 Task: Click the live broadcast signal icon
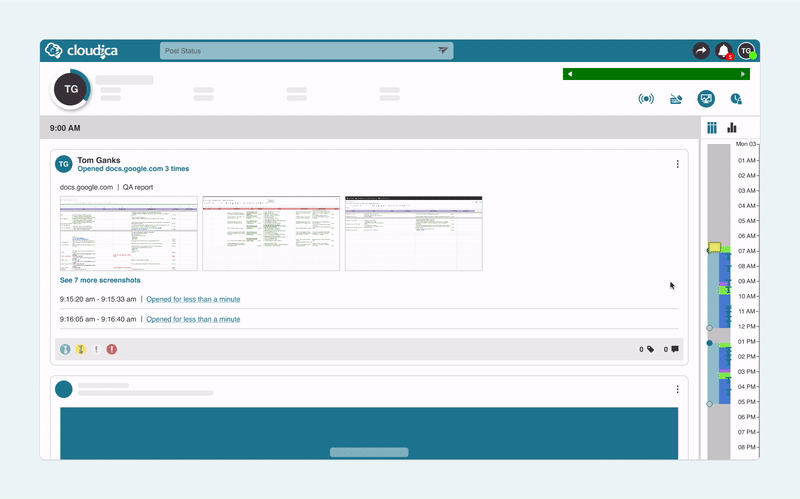pyautogui.click(x=646, y=99)
